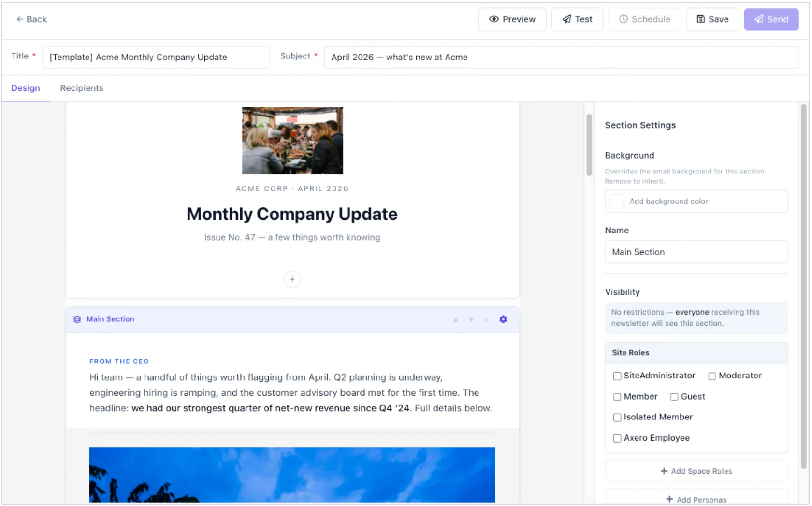Click Add Space Roles
The height and width of the screenshot is (506, 812).
[x=696, y=471]
